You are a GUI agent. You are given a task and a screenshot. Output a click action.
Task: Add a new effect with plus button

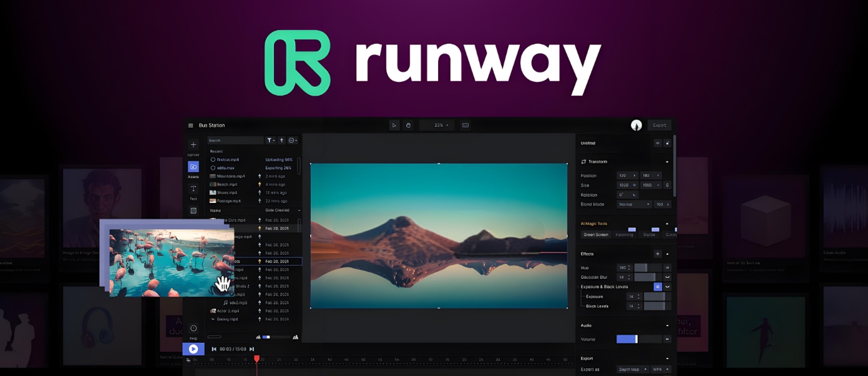point(657,254)
